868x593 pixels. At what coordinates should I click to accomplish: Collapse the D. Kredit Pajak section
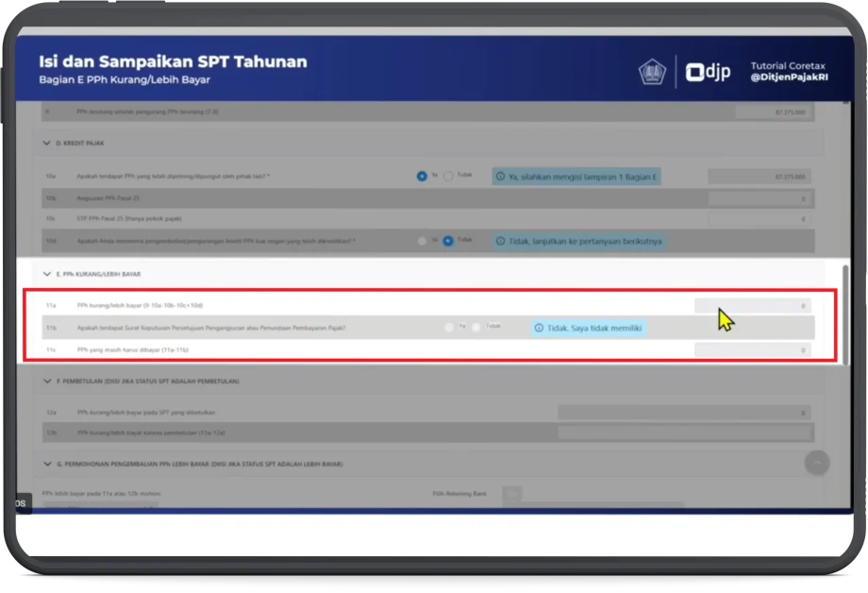click(45, 144)
